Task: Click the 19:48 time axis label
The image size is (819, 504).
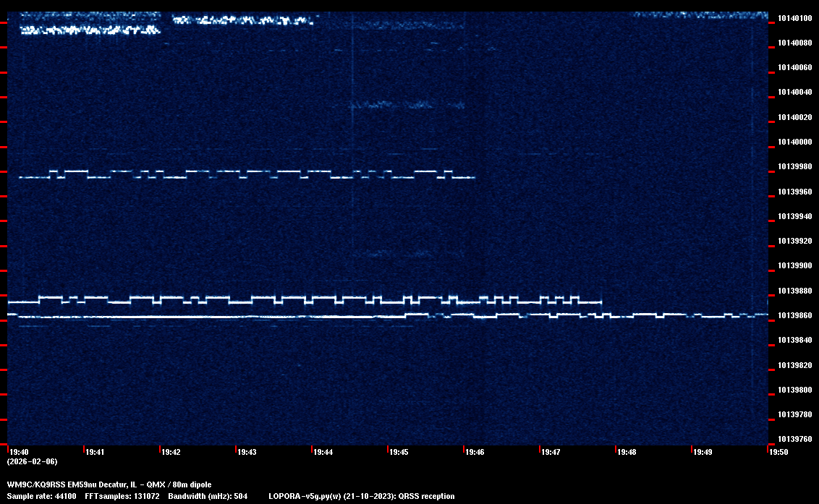Action: click(x=627, y=452)
